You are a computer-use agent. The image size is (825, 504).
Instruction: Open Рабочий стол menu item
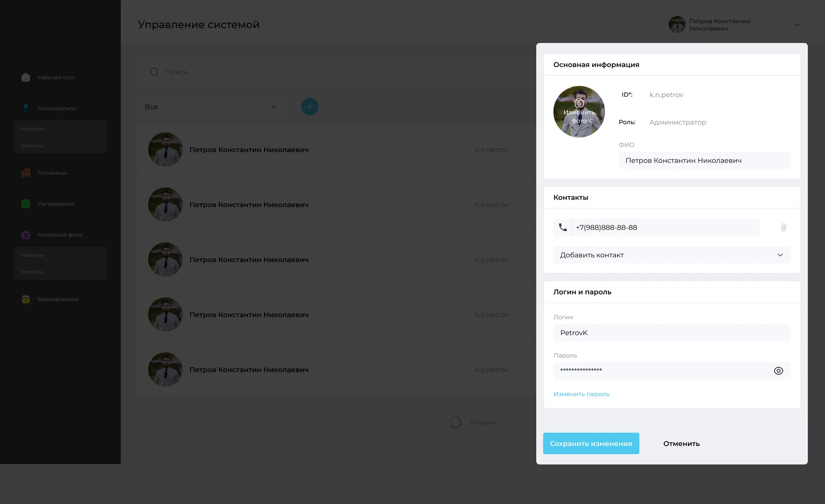click(56, 77)
